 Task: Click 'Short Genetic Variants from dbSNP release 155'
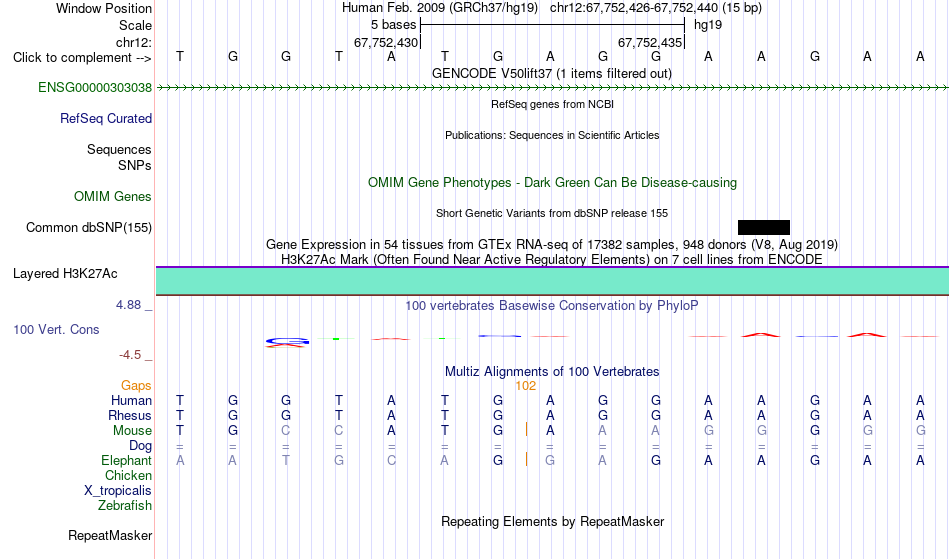coord(552,214)
